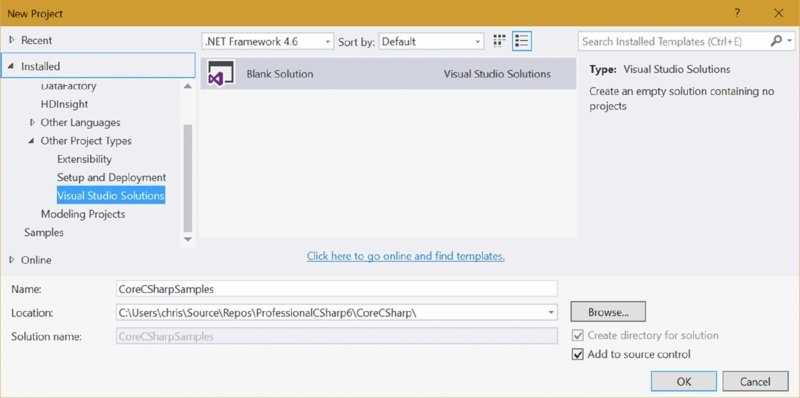This screenshot has width=800, height=398.
Task: Click the Other Project Types label
Action: coord(86,141)
